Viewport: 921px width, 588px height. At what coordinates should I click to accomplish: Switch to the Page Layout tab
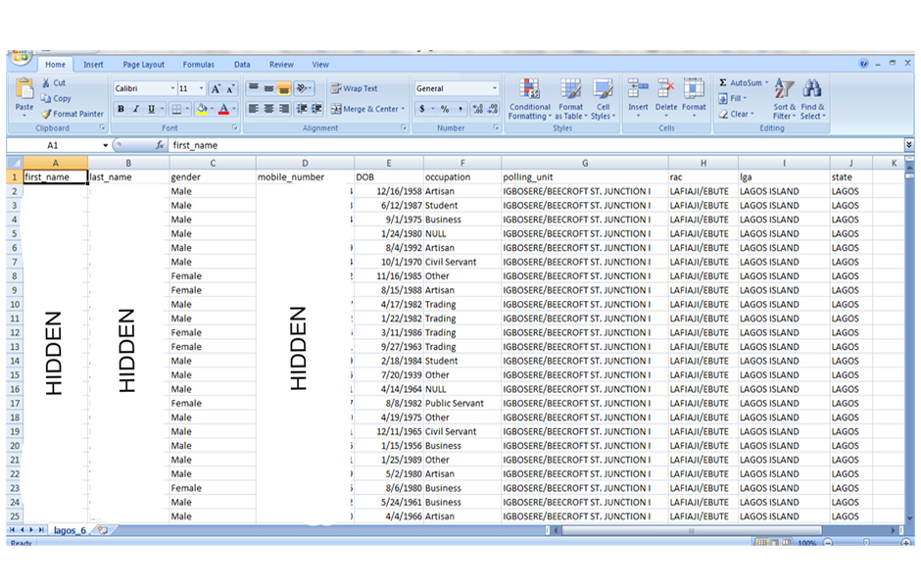tap(144, 65)
